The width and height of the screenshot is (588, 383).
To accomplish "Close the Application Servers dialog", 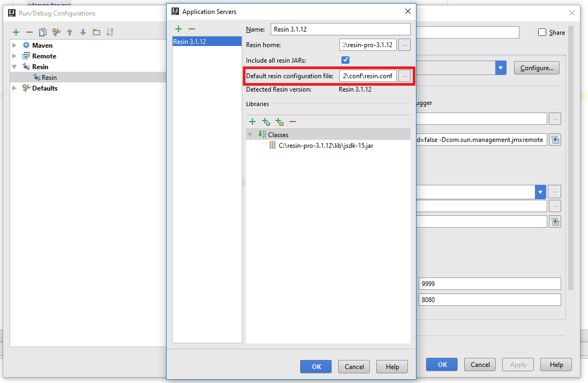I will click(x=407, y=12).
